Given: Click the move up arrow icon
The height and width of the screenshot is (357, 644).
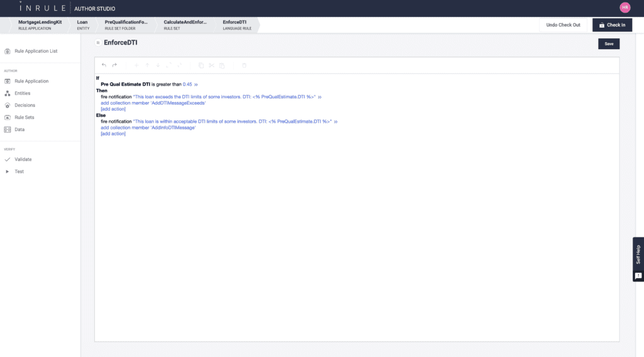Looking at the screenshot, I should click(x=147, y=65).
